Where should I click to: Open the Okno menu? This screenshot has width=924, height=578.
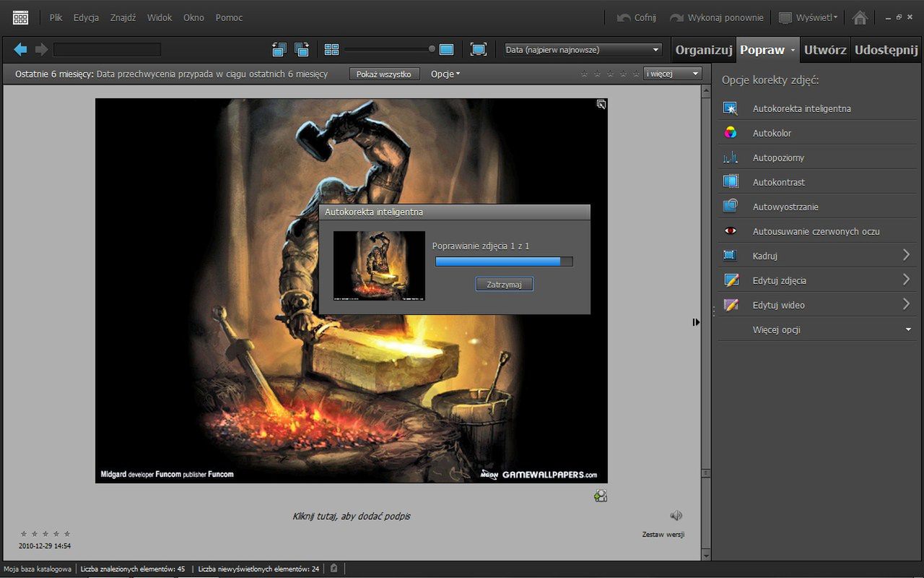pyautogui.click(x=193, y=17)
